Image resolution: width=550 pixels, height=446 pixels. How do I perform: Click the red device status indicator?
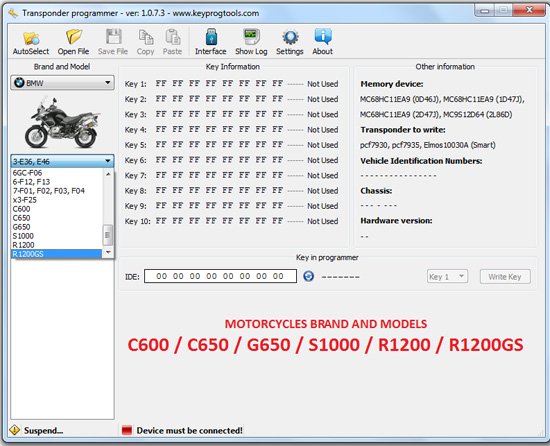pos(127,430)
